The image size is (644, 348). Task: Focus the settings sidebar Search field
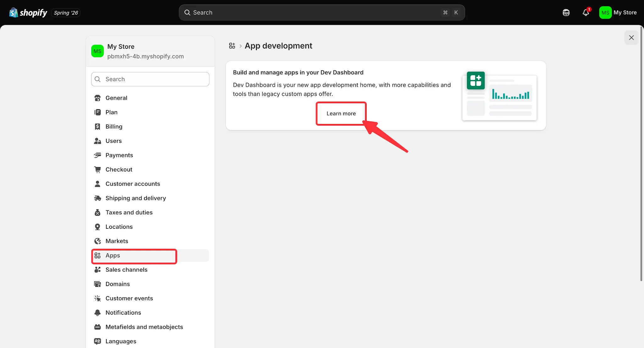coord(150,79)
